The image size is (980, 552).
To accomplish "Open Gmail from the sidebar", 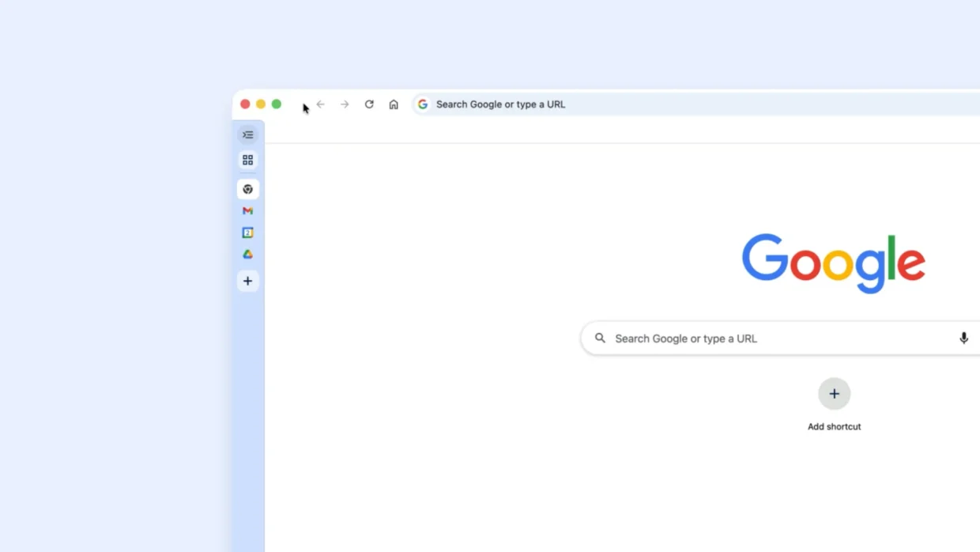I will [x=247, y=210].
